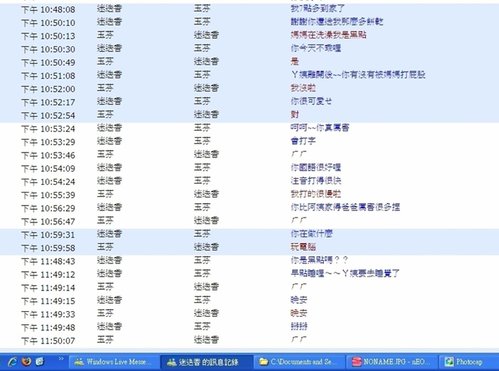
Task: Click the message text in the 10:51:08 row
Action: click(x=358, y=75)
